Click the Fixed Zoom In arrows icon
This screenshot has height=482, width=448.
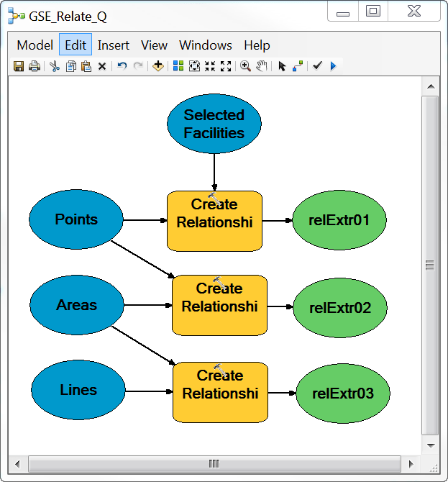[x=210, y=66]
